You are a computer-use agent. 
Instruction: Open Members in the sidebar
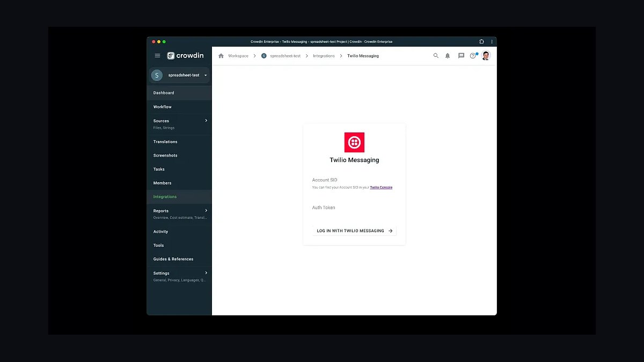pos(179,183)
